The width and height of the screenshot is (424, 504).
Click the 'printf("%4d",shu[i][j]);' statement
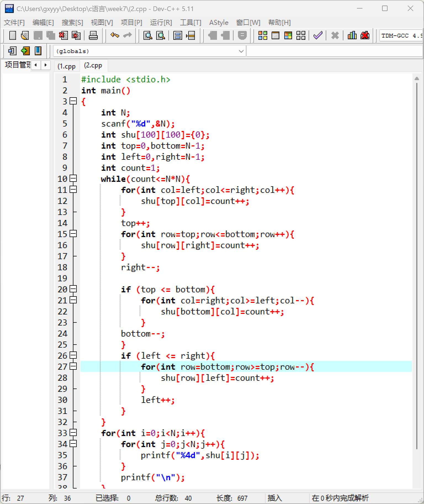coord(200,455)
